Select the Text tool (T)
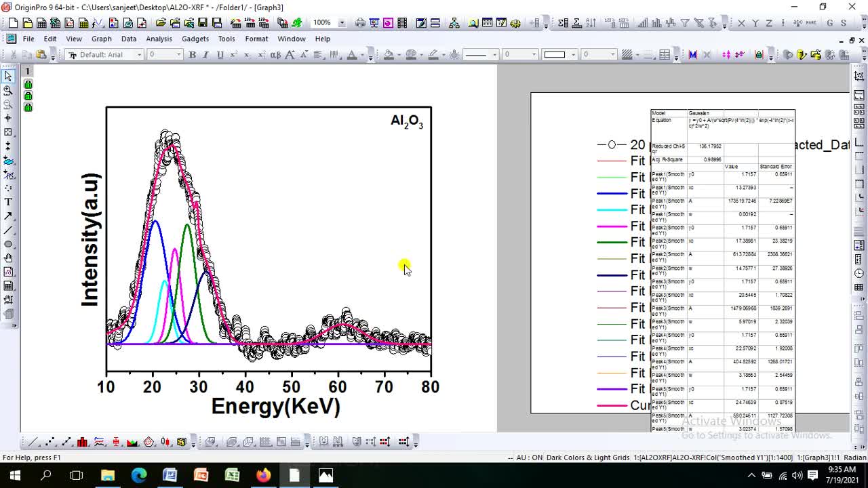 click(x=8, y=202)
